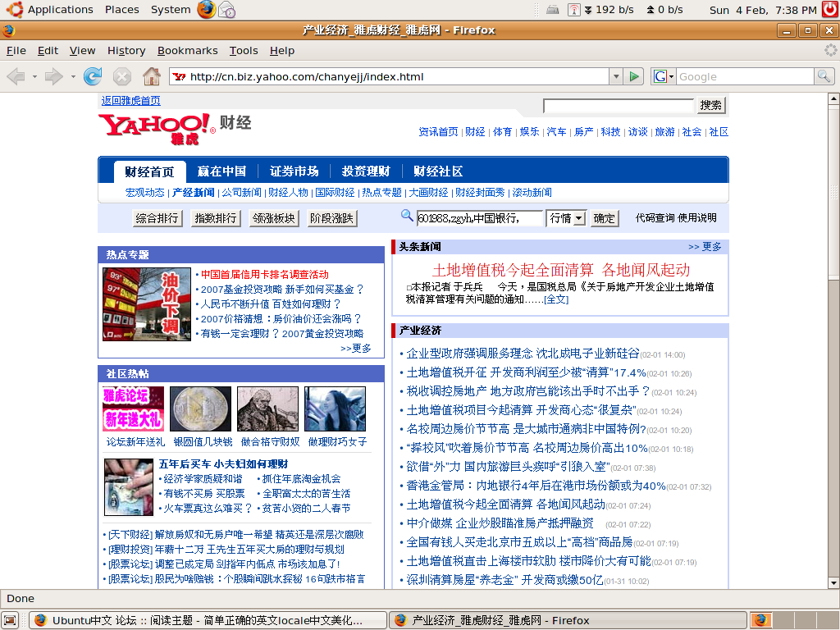Switch to the 财经社区 tab
This screenshot has height=630, width=840.
[x=438, y=171]
